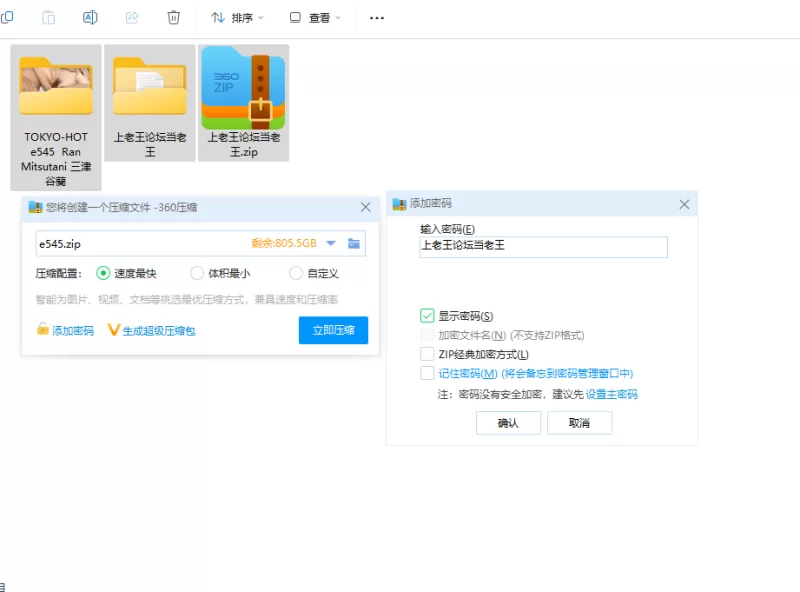Click the 立即压缩 button

333,330
